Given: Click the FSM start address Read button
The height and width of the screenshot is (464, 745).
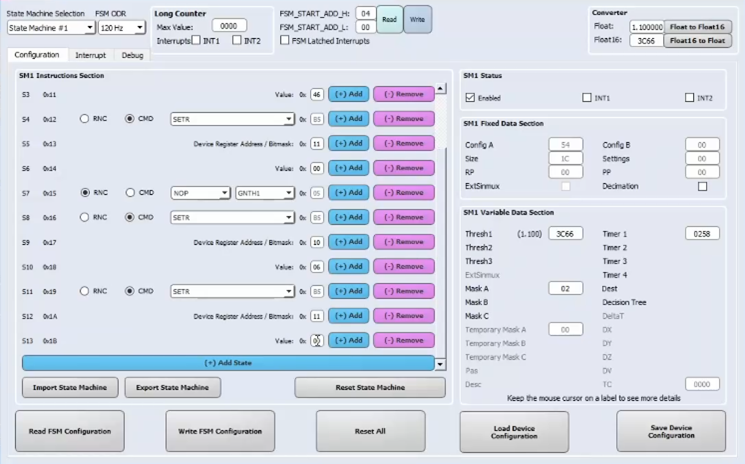Looking at the screenshot, I should [x=390, y=19].
